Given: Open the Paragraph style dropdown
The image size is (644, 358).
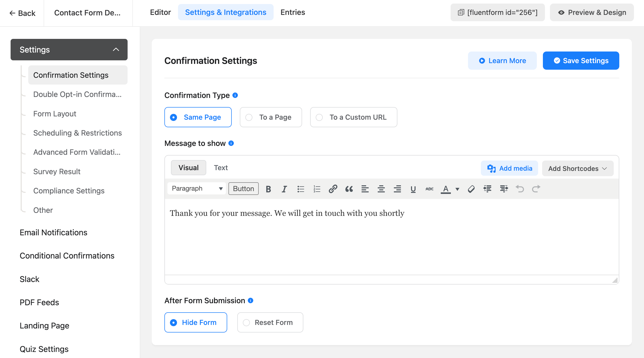Looking at the screenshot, I should 196,189.
